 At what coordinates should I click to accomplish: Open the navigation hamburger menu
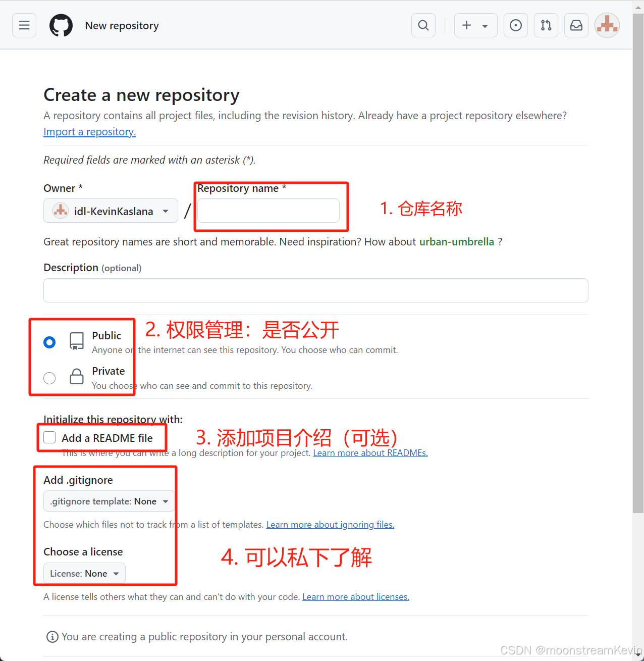[x=24, y=25]
